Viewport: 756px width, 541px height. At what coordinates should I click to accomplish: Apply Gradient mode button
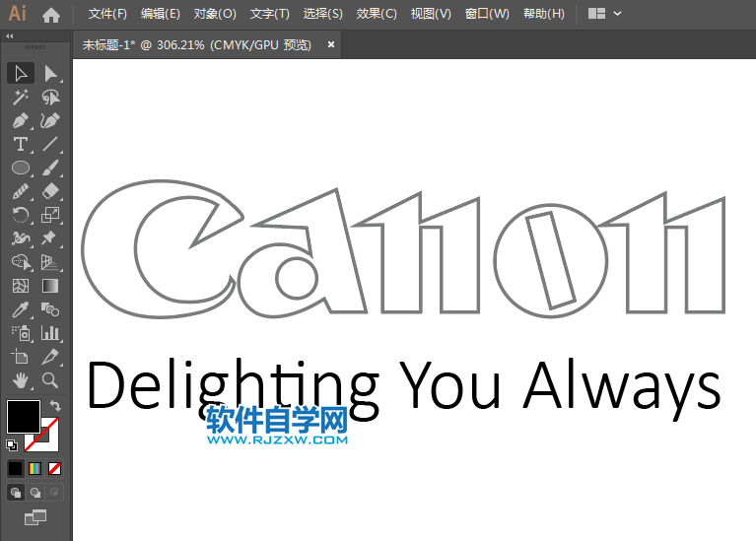click(34, 468)
